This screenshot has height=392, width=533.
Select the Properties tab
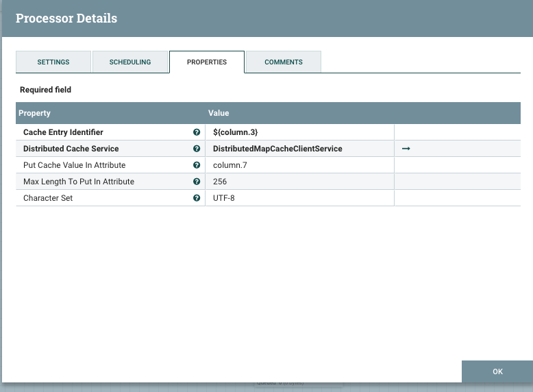click(207, 62)
